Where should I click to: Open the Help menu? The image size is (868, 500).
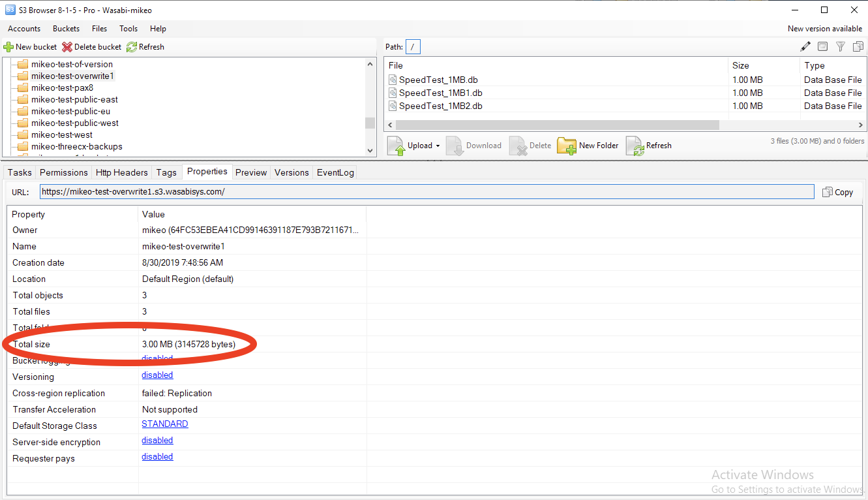tap(158, 29)
